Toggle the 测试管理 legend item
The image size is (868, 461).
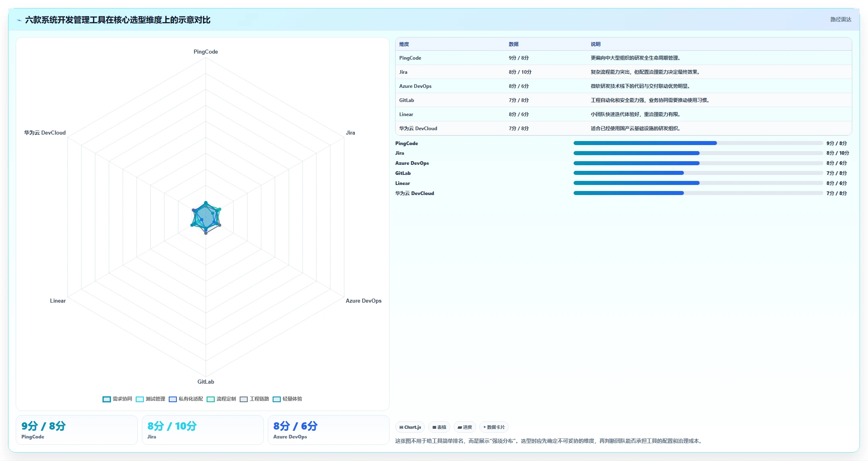(x=150, y=399)
